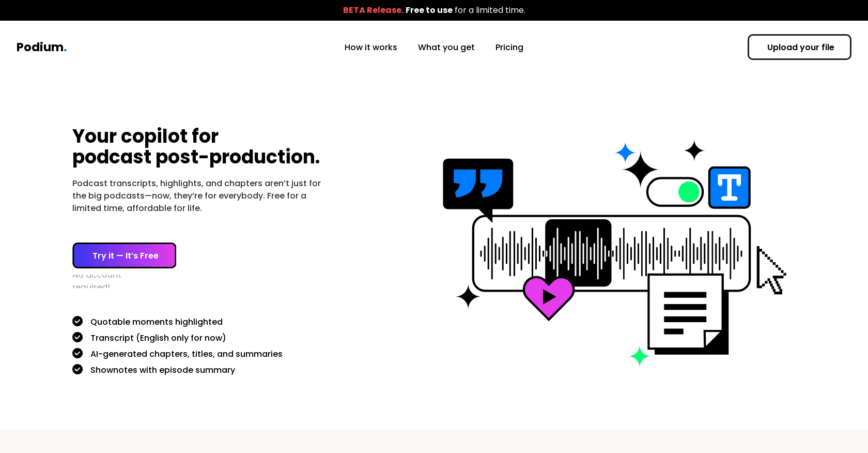This screenshot has height=453, width=868.
Task: Click checkmark beside Quotable moments highlighted
Action: 78,321
